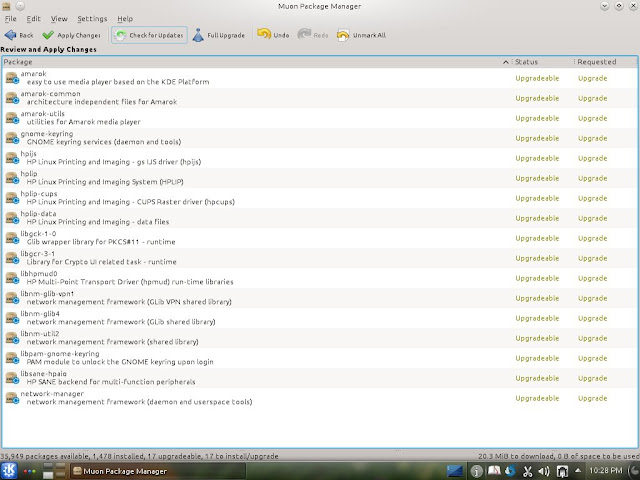
Task: Click the amarok-utils package icon
Action: click(12, 118)
